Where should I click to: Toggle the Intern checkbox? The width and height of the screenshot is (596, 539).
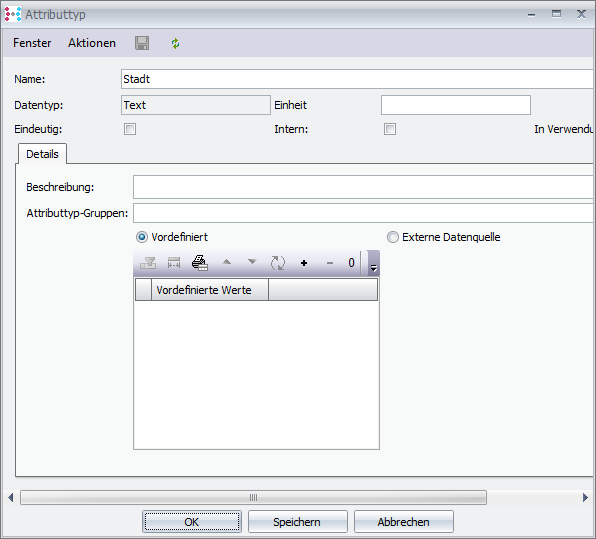[x=390, y=129]
